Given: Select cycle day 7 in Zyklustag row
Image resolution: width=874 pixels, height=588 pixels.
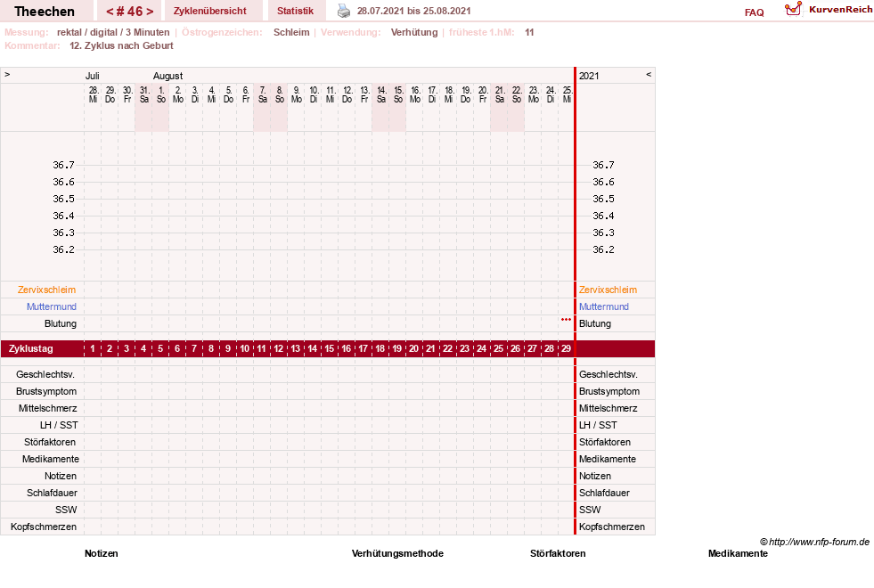Looking at the screenshot, I should click(x=194, y=349).
